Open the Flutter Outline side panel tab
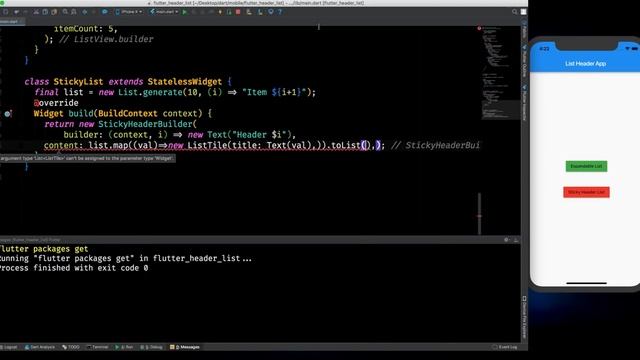 coord(524,61)
